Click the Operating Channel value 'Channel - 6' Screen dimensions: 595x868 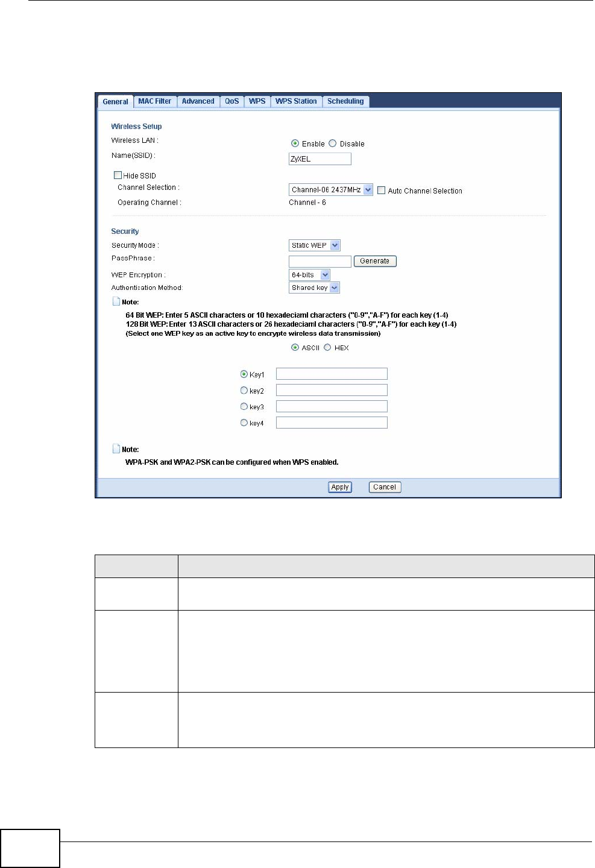click(x=307, y=203)
